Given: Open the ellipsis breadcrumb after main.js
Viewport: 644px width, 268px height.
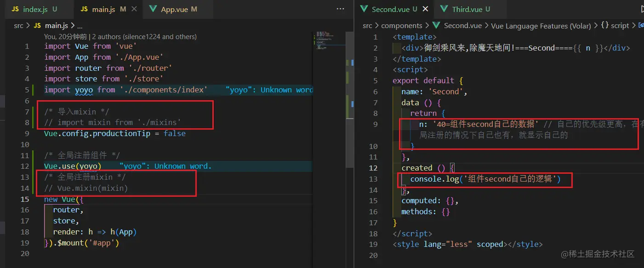Looking at the screenshot, I should click(80, 26).
